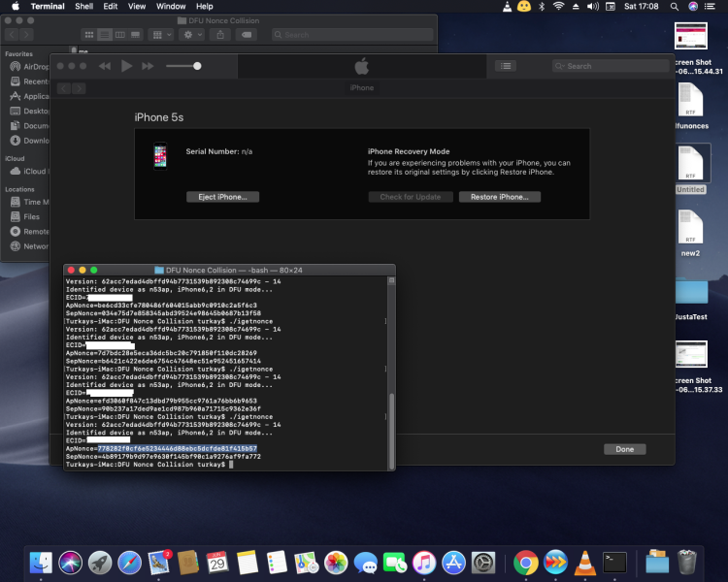Select Recents in Finder sidebar
Image resolution: width=728 pixels, height=582 pixels.
tap(29, 81)
